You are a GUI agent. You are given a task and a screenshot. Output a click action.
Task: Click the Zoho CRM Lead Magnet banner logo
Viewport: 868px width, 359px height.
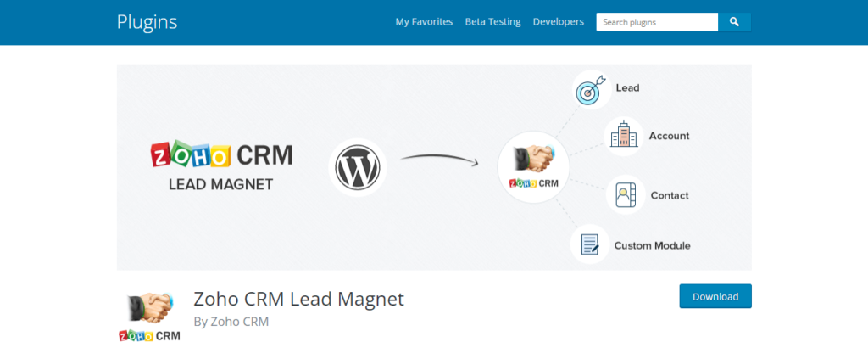[221, 166]
